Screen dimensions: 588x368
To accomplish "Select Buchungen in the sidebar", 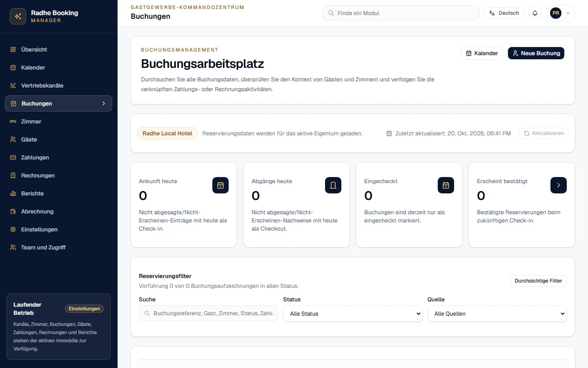I will (x=58, y=103).
